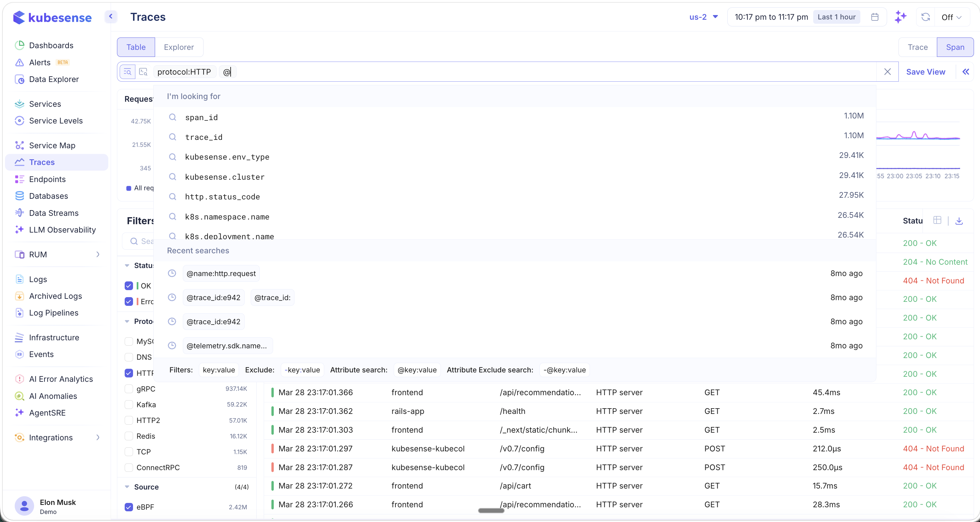Click the AI sparkles icon near the time range
The image size is (980, 522).
tap(900, 17)
